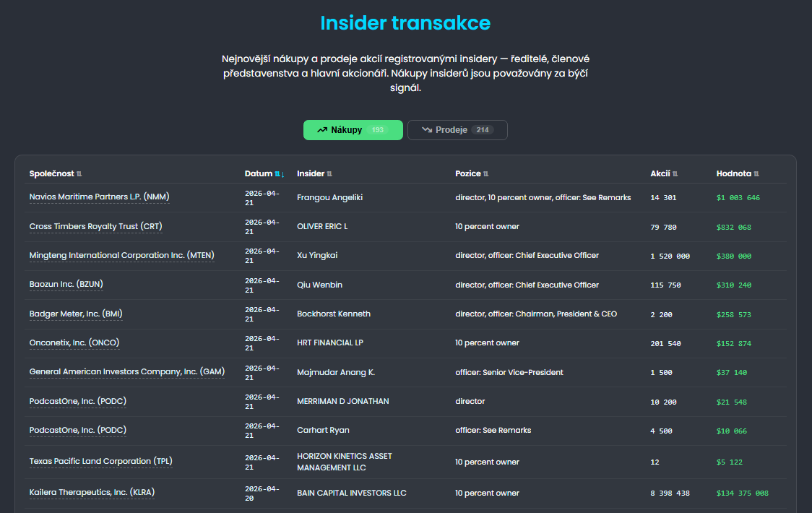
Task: Open Kailera Therapeutics, Inc. (KLRA) link
Action: point(92,493)
